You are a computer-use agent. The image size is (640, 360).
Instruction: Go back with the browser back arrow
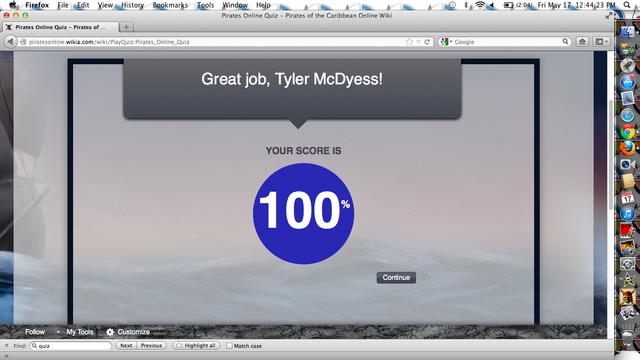pos(10,42)
